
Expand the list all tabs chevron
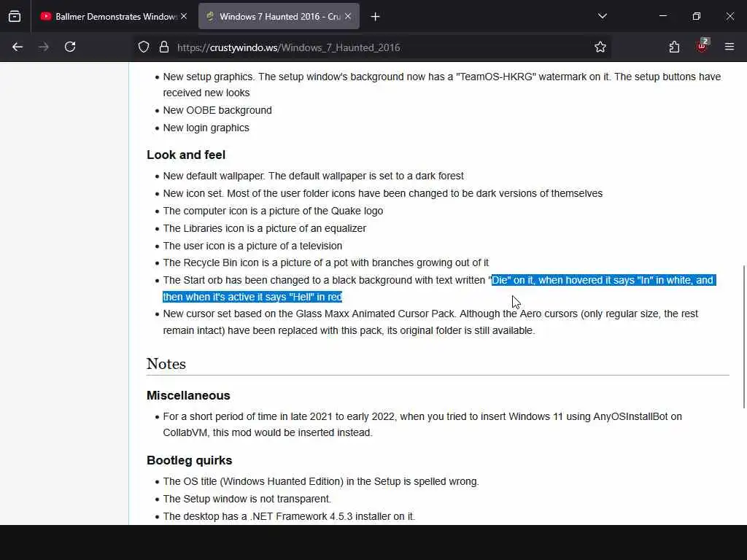602,16
